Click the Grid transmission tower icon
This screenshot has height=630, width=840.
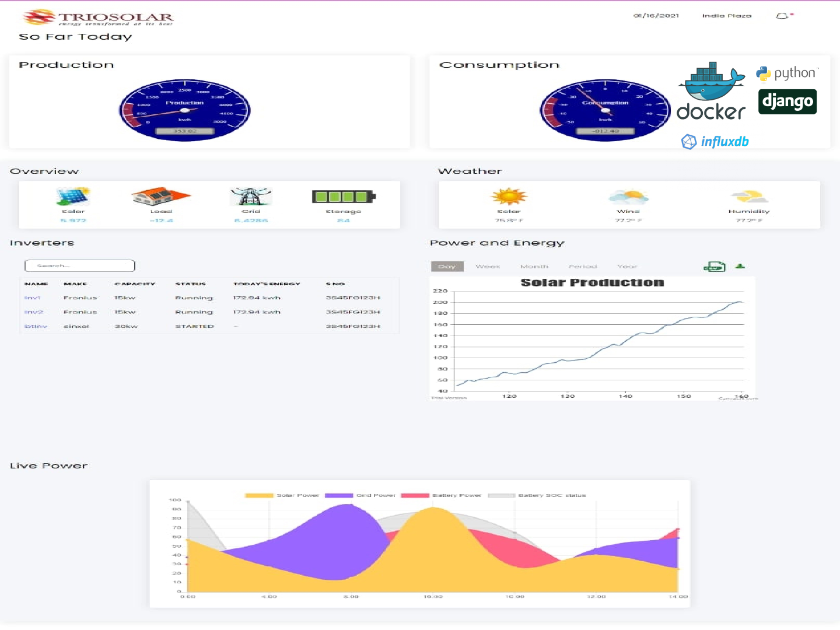[x=251, y=197]
